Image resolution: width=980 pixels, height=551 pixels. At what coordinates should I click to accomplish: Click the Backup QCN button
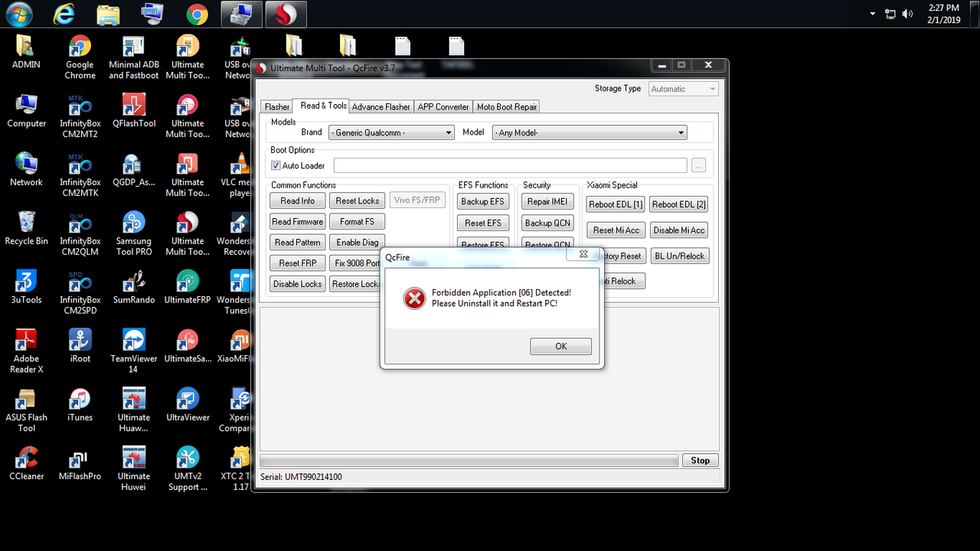coord(547,223)
